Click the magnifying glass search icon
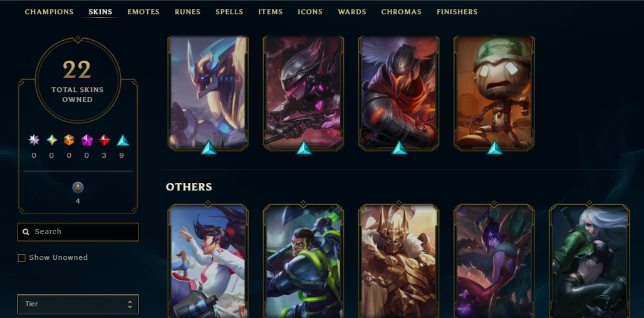Image resolution: width=644 pixels, height=318 pixels. coord(26,232)
